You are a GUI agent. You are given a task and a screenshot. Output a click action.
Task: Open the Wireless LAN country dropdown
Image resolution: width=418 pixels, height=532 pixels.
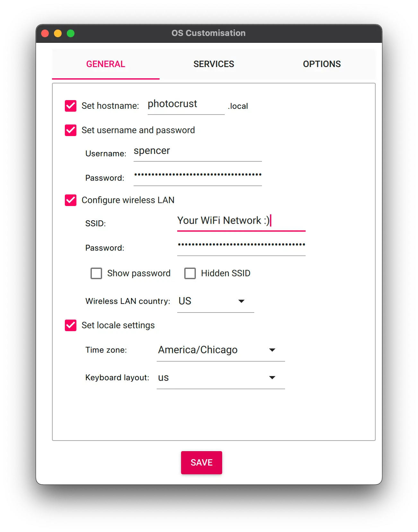[215, 301]
